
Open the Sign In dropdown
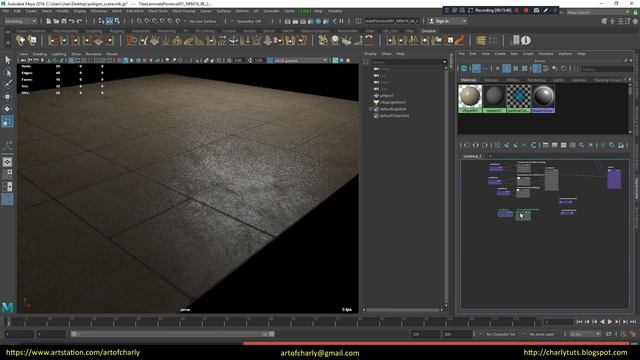(x=447, y=21)
